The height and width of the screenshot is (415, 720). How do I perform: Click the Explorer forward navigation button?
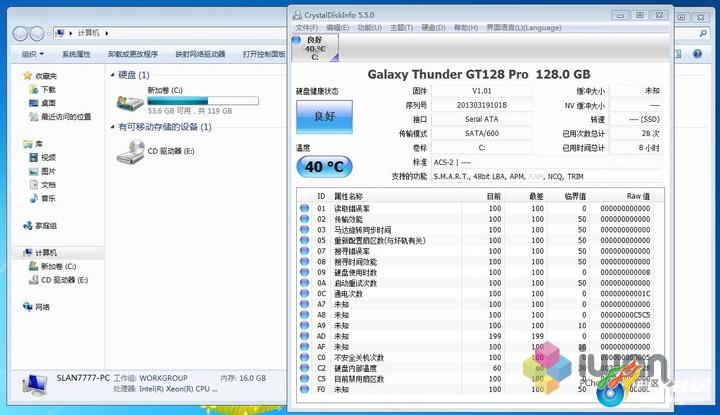37,34
